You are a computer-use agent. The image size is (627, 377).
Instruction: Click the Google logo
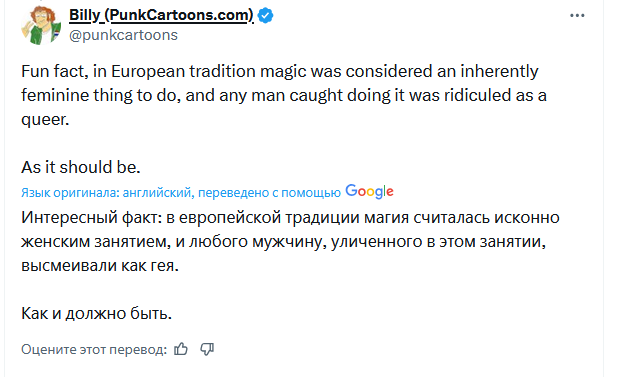[369, 192]
